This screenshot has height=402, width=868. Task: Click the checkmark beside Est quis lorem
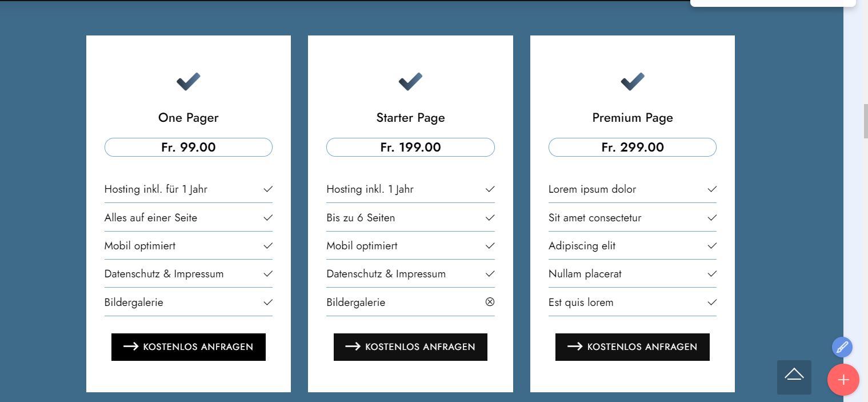click(712, 303)
